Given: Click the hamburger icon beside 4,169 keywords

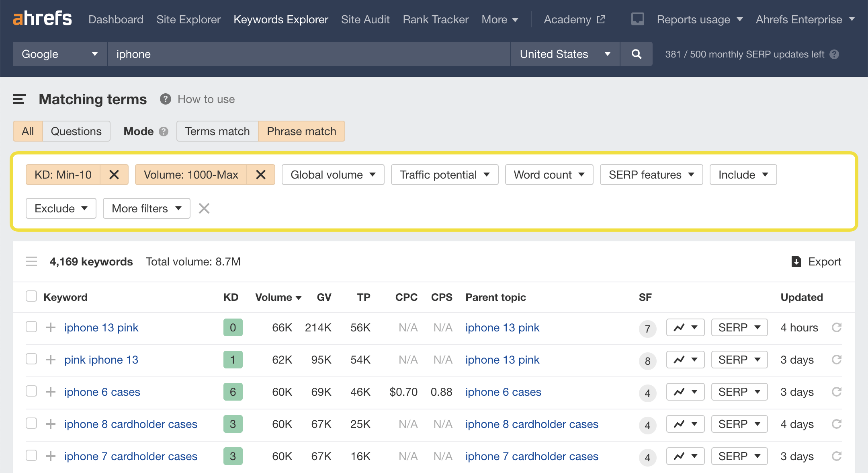Looking at the screenshot, I should pyautogui.click(x=31, y=261).
